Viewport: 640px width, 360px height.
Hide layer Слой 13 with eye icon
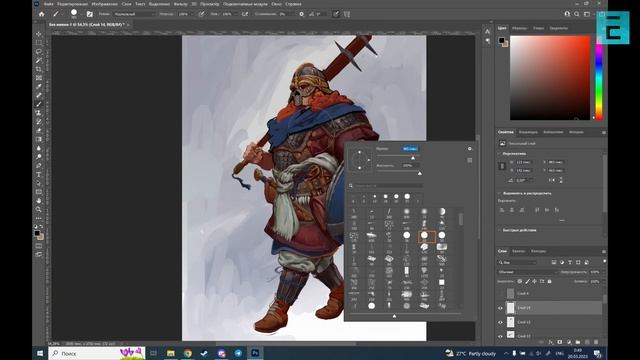coord(500,322)
